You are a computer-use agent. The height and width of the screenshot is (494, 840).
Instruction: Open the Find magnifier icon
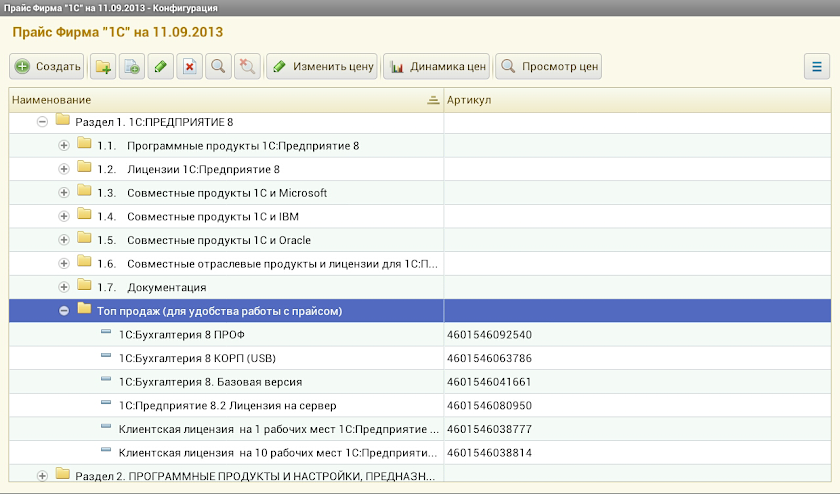(219, 66)
